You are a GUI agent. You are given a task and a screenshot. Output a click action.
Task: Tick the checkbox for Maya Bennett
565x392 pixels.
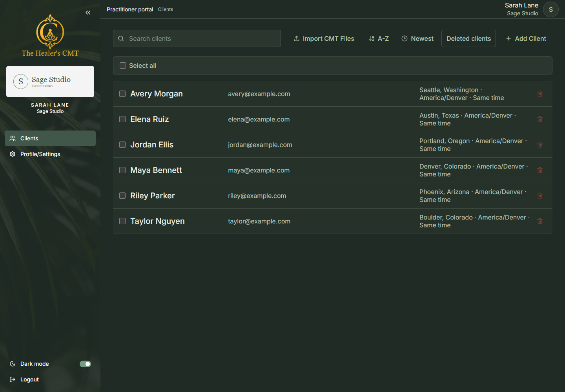(122, 170)
